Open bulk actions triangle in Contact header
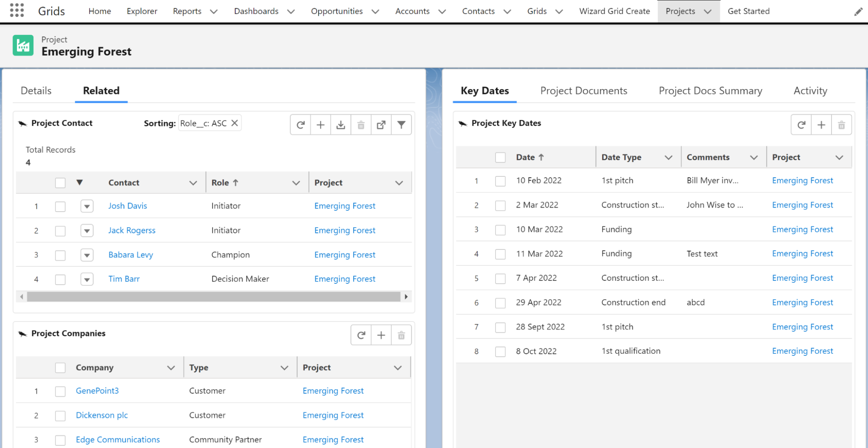The image size is (868, 448). point(79,183)
